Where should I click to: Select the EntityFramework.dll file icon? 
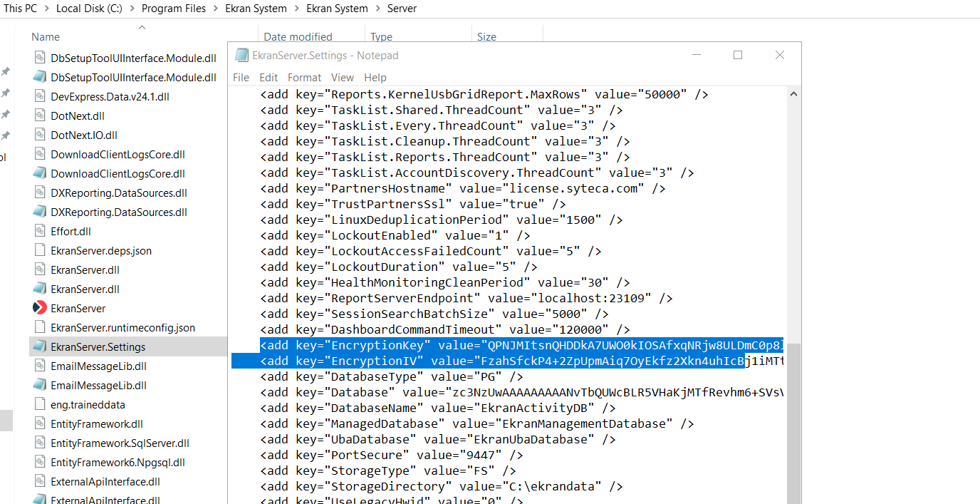point(39,423)
